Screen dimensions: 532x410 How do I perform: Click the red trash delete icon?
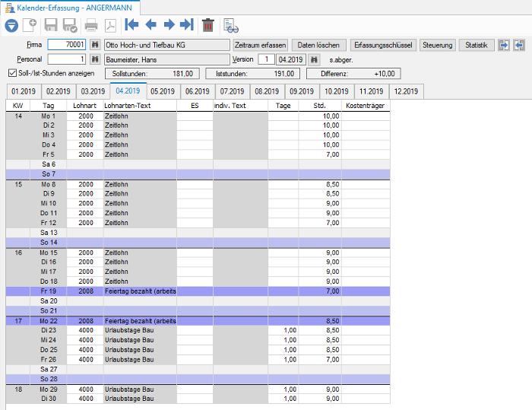tap(208, 25)
